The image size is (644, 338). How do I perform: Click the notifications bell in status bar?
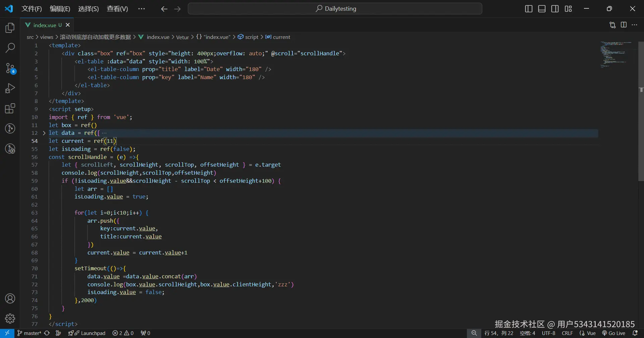635,333
